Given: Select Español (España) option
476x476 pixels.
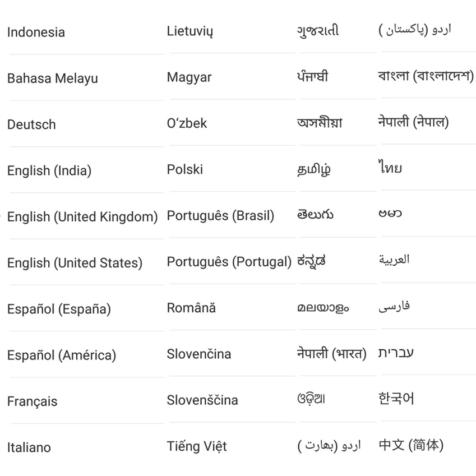Looking at the screenshot, I should click(x=59, y=309).
